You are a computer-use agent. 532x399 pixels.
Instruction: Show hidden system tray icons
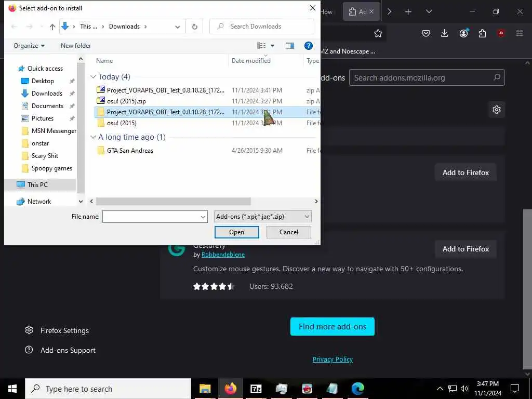tap(440, 389)
